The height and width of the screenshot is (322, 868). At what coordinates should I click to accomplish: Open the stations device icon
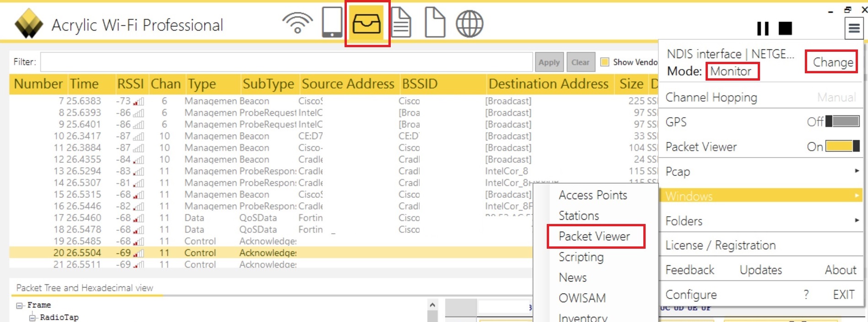(x=332, y=22)
